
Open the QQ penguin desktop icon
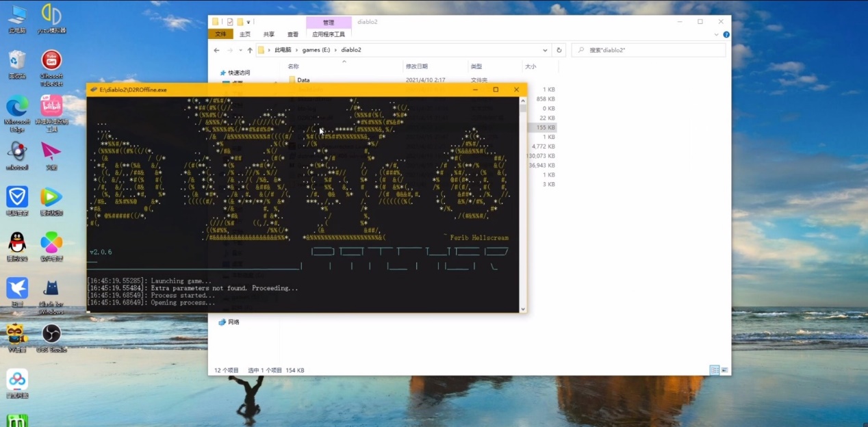coord(17,246)
